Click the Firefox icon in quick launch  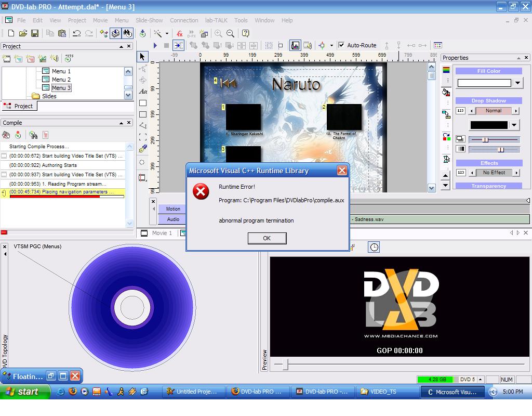(x=73, y=392)
